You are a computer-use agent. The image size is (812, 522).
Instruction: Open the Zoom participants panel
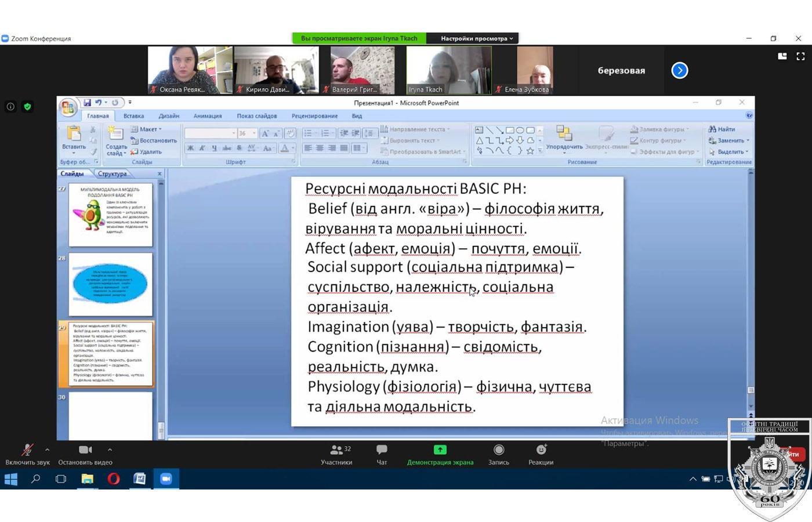[336, 450]
